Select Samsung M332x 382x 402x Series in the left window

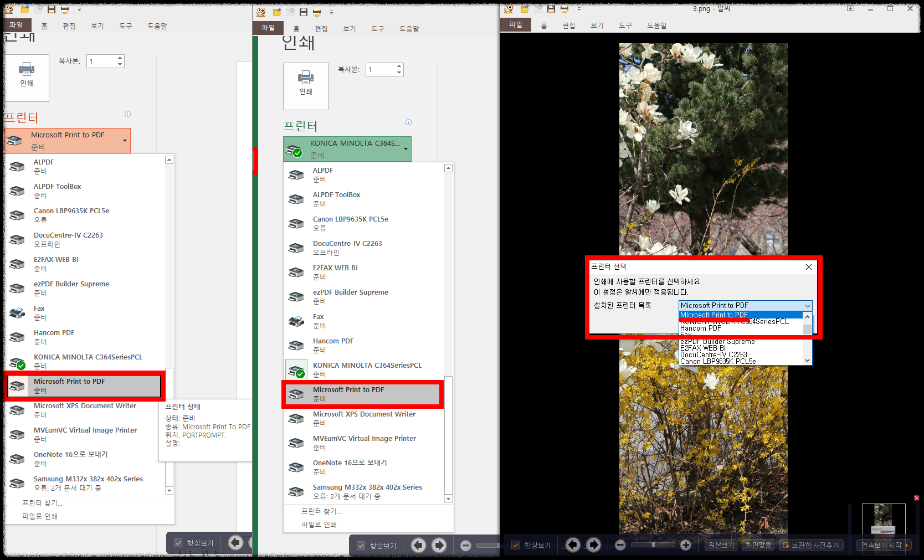click(85, 484)
